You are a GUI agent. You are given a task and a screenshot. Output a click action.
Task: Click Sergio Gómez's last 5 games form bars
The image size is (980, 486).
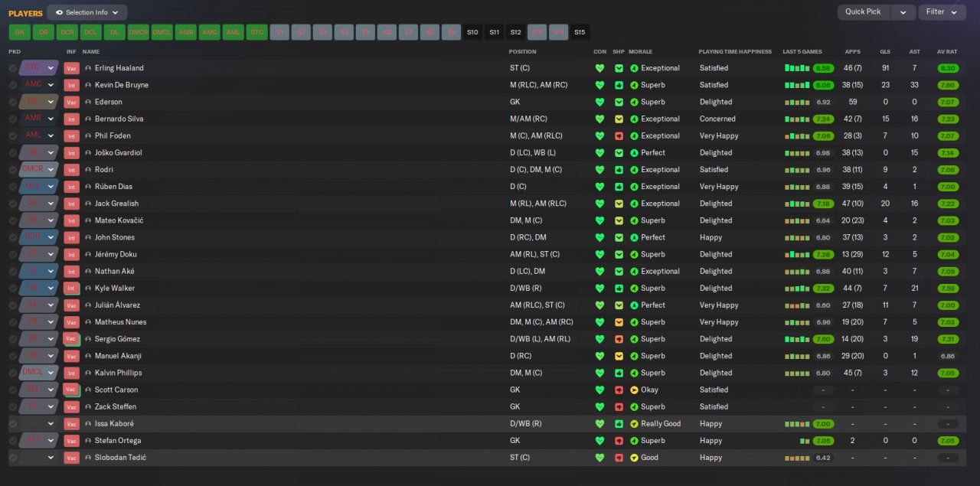click(797, 339)
